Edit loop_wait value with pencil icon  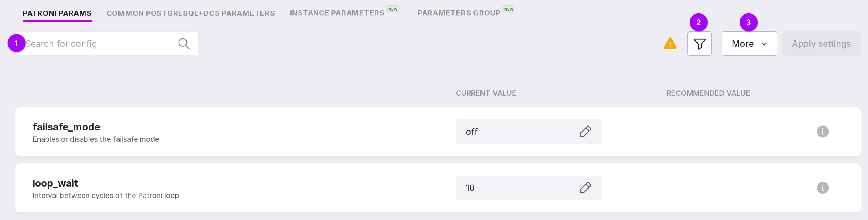point(585,188)
